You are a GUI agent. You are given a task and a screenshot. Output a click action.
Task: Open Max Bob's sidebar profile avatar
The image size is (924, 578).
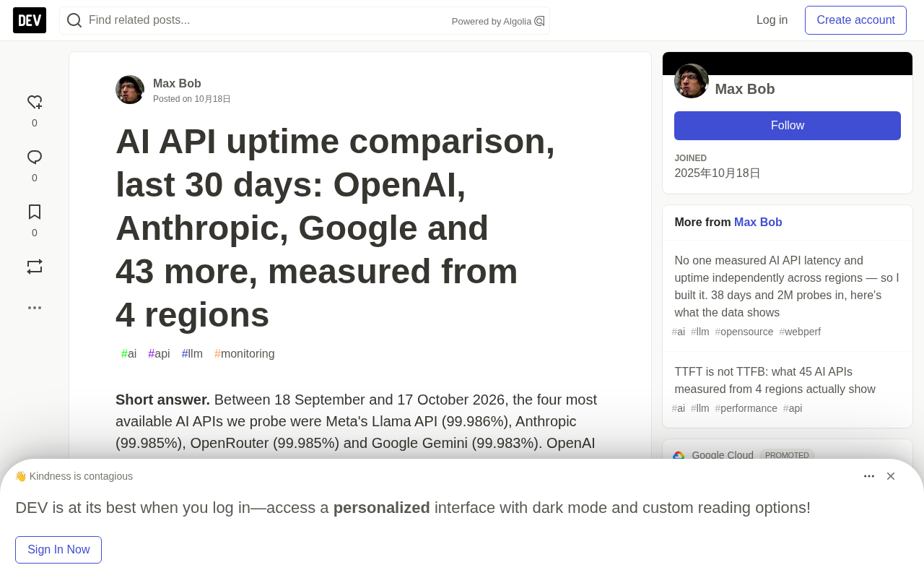click(692, 81)
